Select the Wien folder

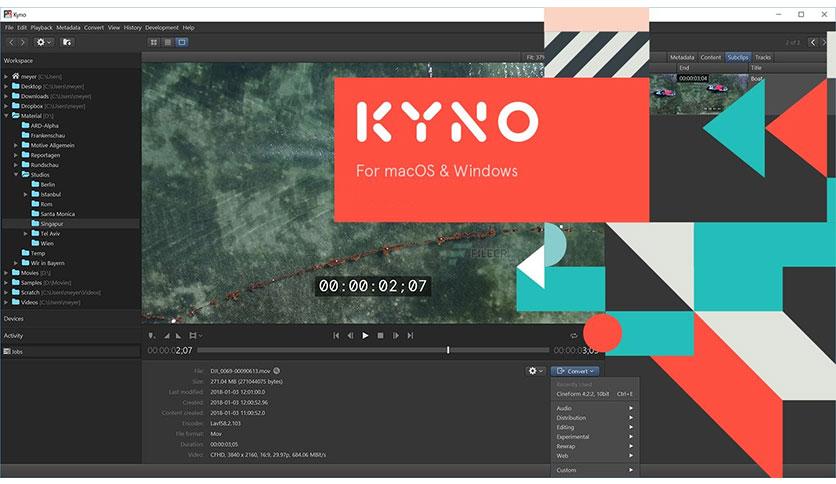[43, 243]
